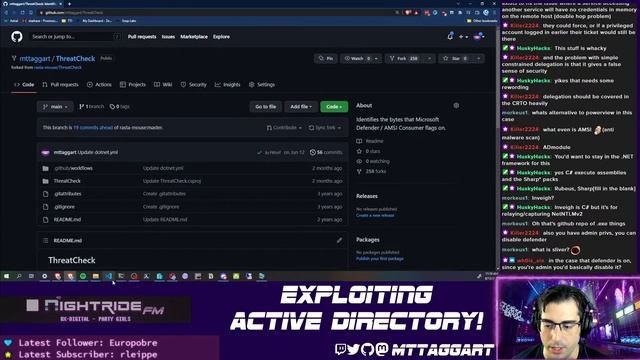Viewport: 640px width, 360px height.
Task: Open the Sync fork dropdown
Action: (x=325, y=128)
